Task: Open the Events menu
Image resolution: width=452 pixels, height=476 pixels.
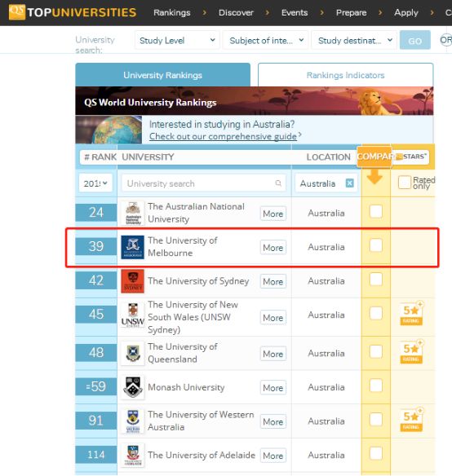Action: pos(295,12)
